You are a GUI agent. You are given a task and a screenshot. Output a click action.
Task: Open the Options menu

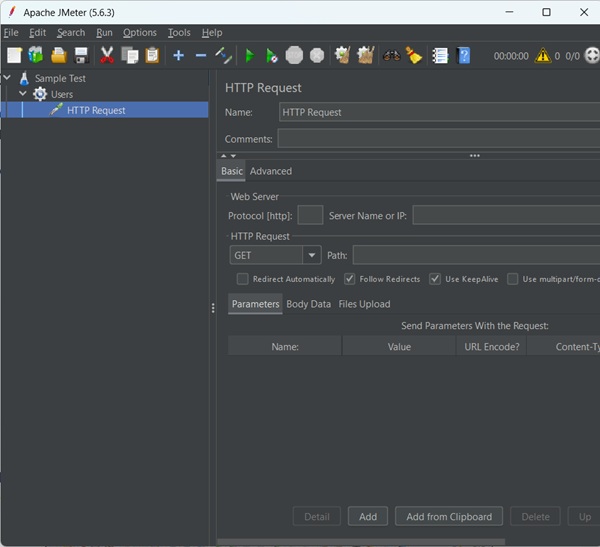pyautogui.click(x=140, y=33)
